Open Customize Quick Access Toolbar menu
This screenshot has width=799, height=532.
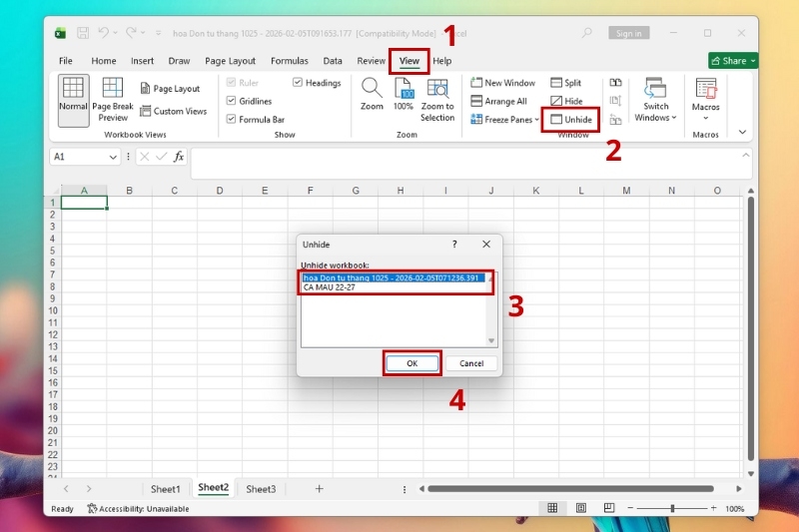coord(159,33)
